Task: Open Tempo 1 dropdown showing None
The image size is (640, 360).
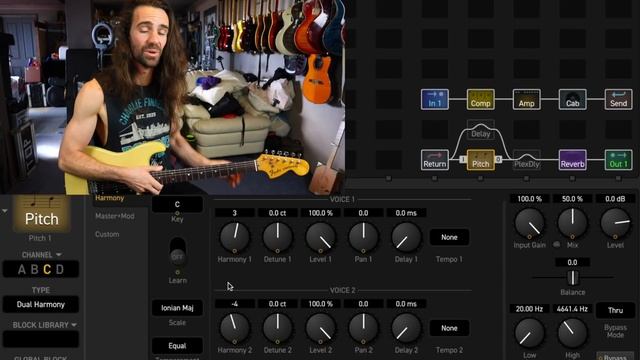Action: click(x=449, y=237)
